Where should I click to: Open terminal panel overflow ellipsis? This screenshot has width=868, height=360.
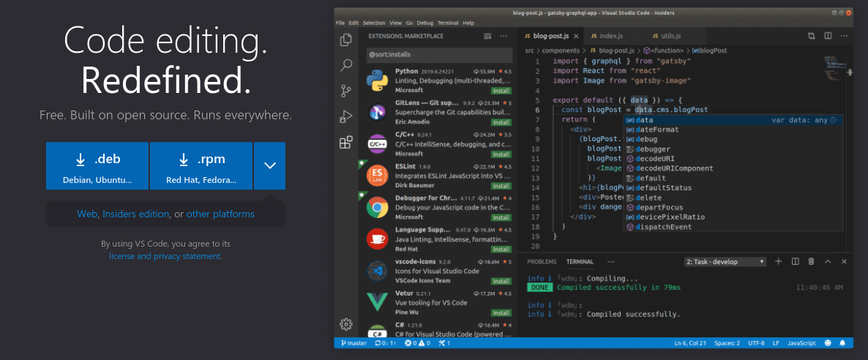[x=610, y=261]
